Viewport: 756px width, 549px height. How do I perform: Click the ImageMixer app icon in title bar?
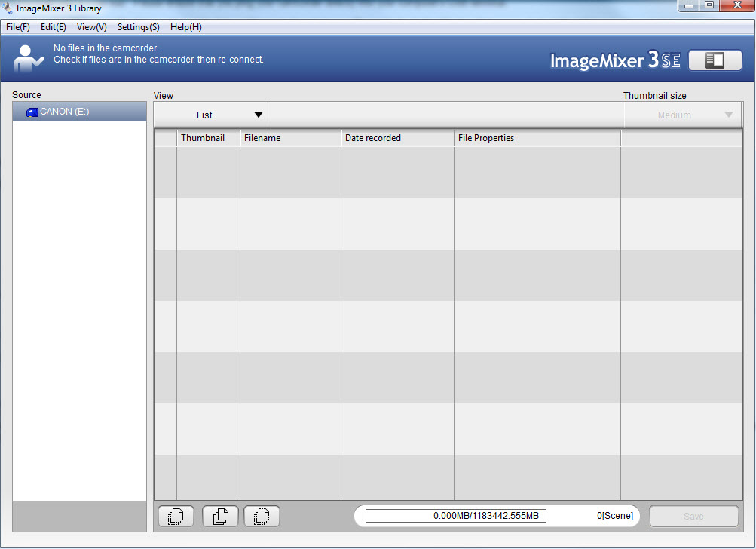click(8, 8)
